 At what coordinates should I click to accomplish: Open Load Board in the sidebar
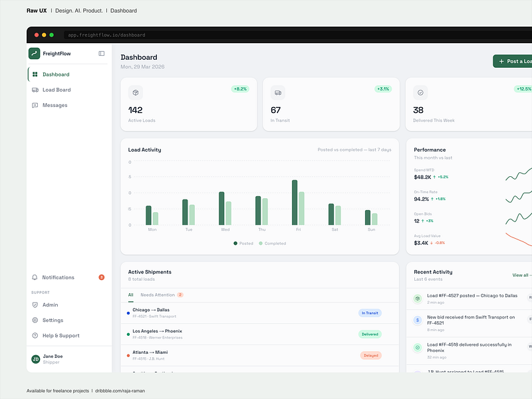pos(68,90)
